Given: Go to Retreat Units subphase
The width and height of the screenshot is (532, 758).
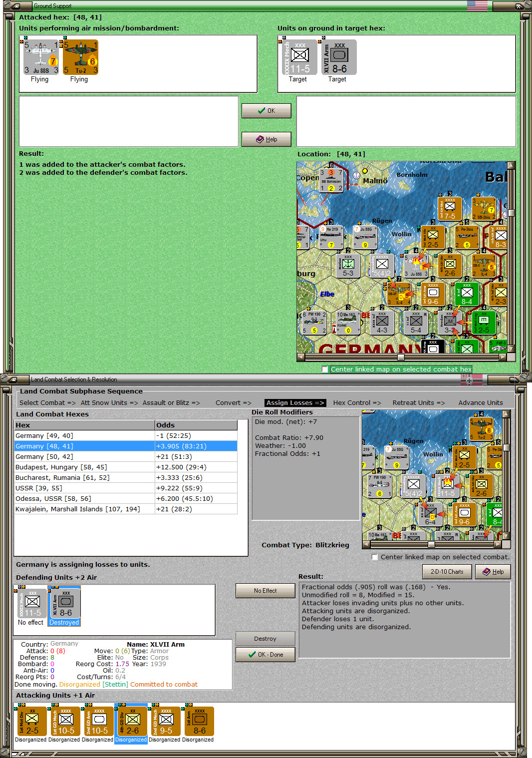Looking at the screenshot, I should click(x=418, y=403).
